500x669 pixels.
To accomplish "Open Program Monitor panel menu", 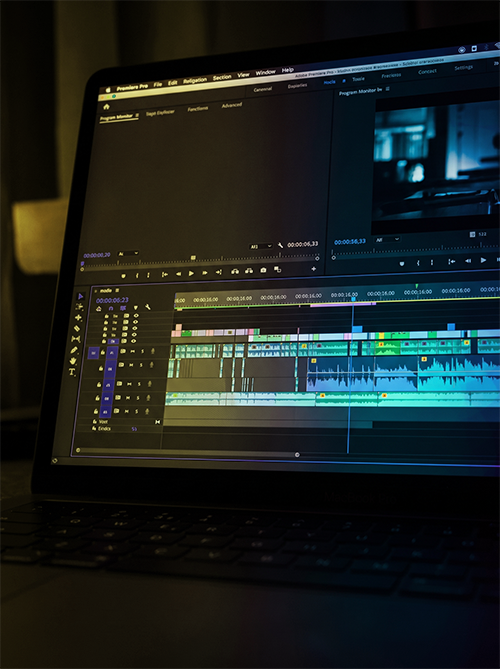I will [x=388, y=89].
